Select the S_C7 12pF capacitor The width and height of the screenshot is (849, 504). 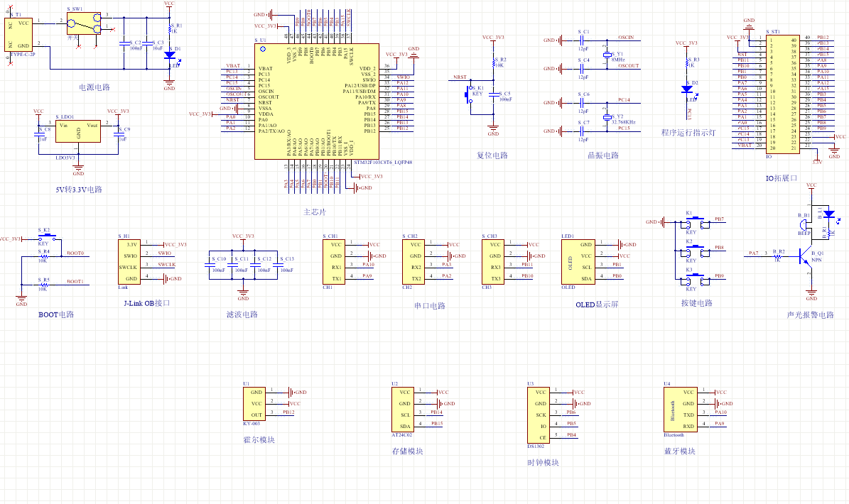point(583,131)
